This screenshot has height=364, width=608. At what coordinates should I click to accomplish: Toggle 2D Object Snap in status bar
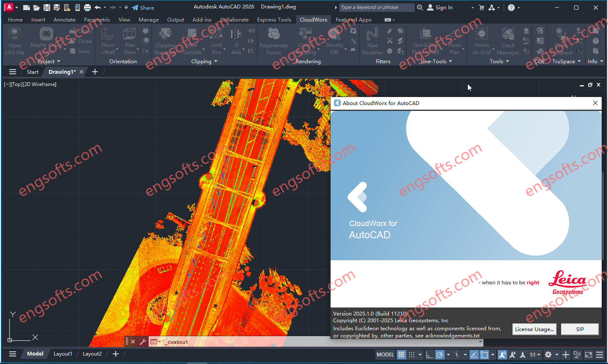pos(484,355)
